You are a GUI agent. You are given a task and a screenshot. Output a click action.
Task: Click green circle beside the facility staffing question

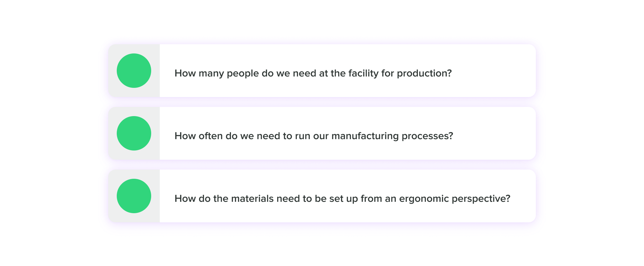coord(134,71)
